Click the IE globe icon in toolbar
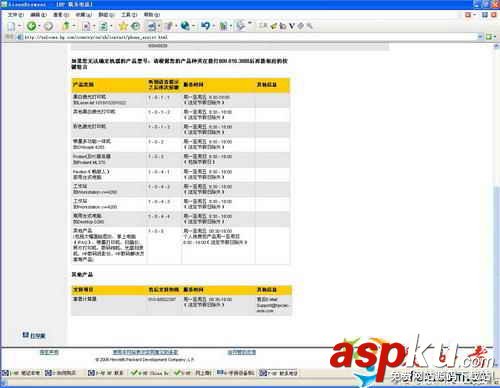 [x=185, y=26]
